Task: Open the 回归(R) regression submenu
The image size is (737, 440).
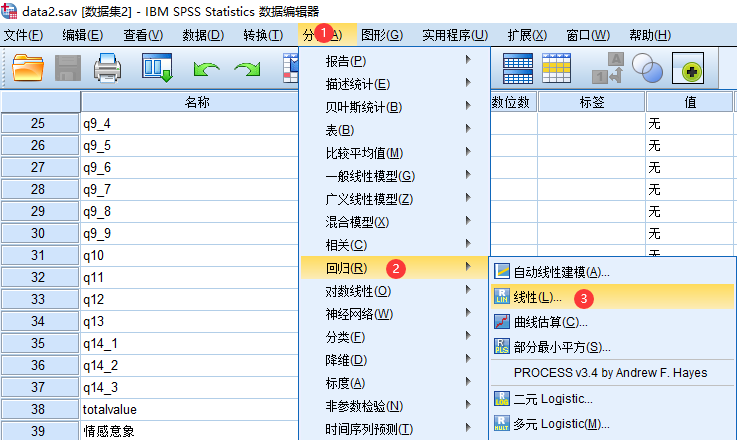Action: pyautogui.click(x=394, y=267)
